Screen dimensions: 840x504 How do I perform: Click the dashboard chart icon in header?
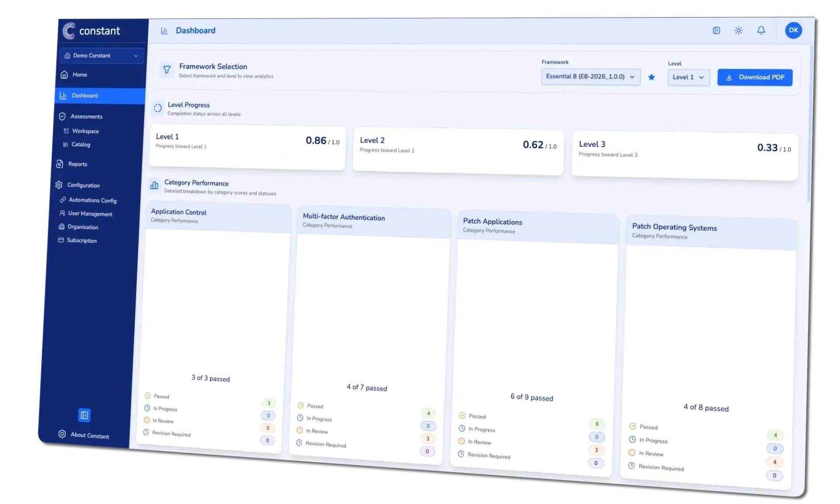click(x=164, y=31)
